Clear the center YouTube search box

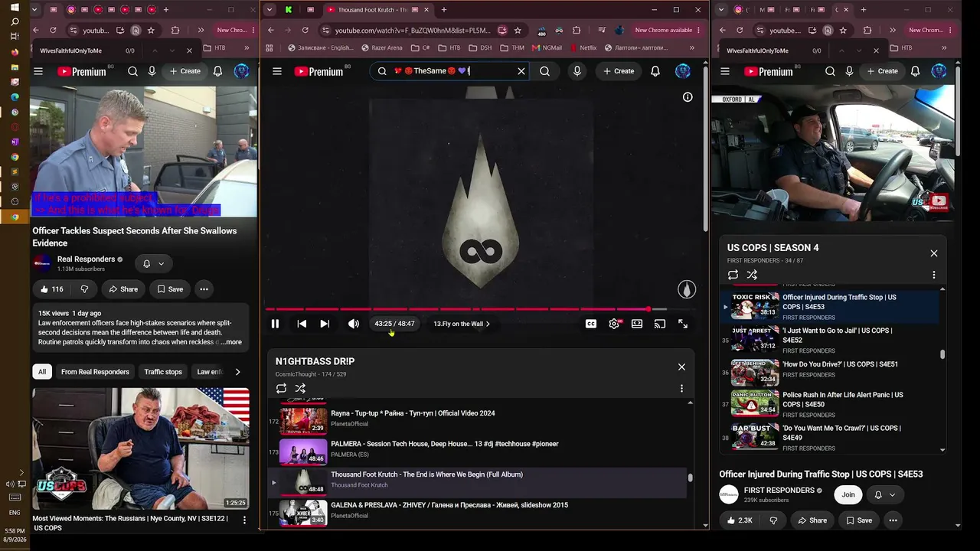[521, 71]
